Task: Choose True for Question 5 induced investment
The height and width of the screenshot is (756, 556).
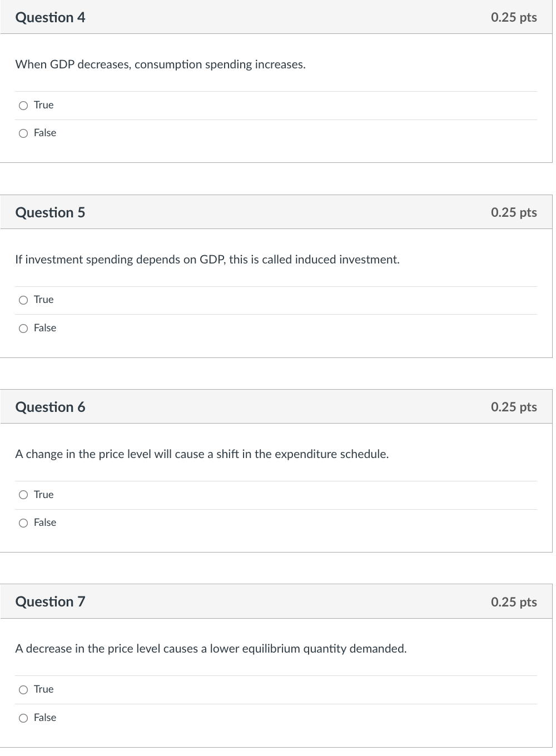Action: coord(23,300)
